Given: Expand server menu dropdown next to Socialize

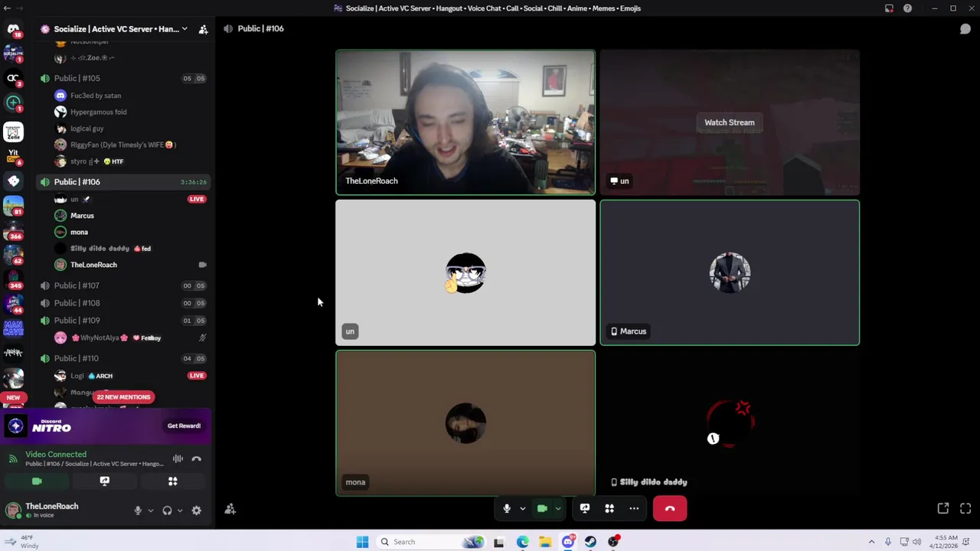Looking at the screenshot, I should 185,29.
